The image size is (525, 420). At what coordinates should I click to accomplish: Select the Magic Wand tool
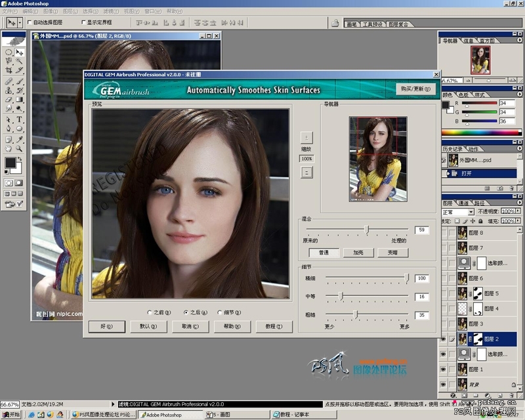pos(20,61)
